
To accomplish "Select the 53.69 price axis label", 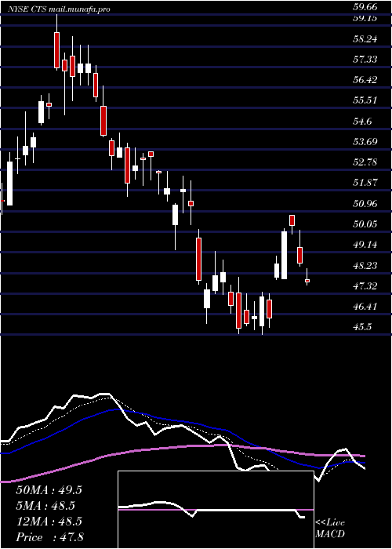I will 364,142.
